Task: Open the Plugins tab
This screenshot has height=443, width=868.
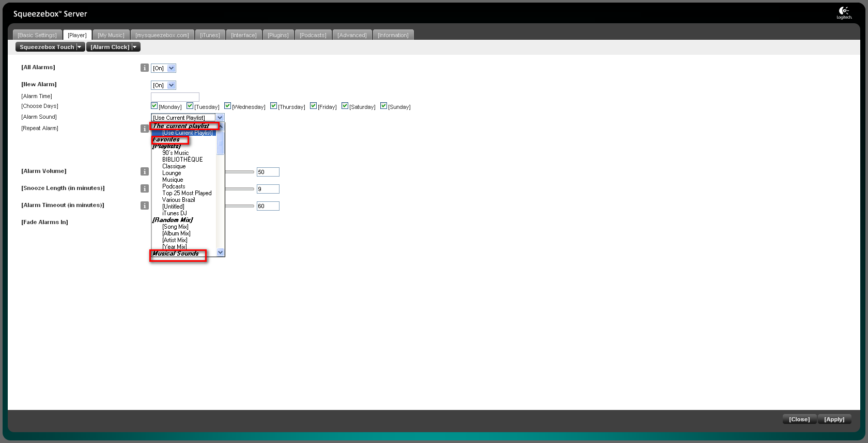Action: tap(278, 35)
